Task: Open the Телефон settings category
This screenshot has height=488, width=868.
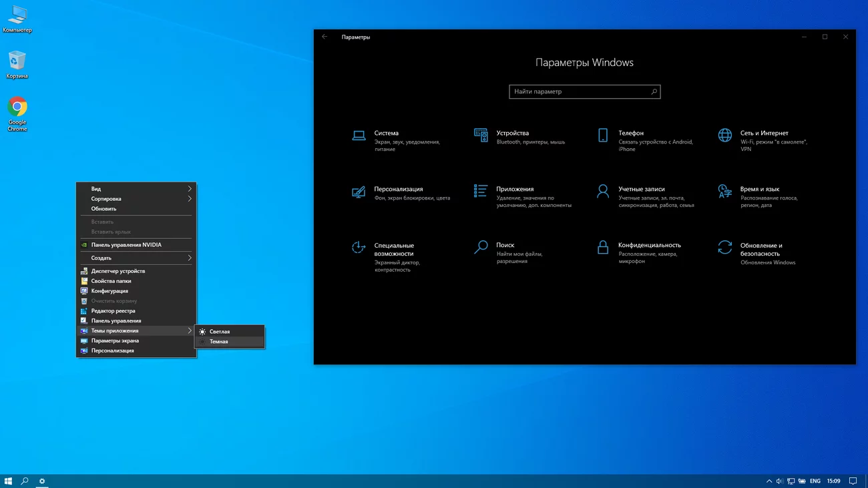Action: click(x=646, y=140)
